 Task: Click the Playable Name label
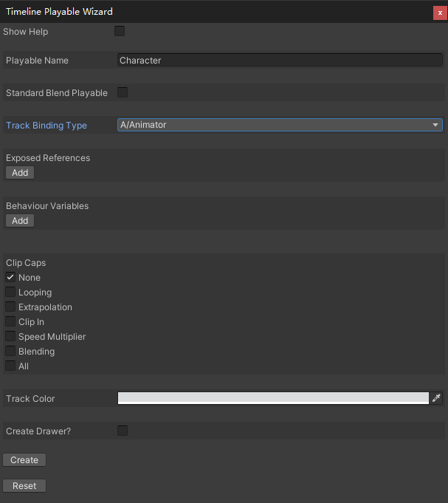(37, 61)
